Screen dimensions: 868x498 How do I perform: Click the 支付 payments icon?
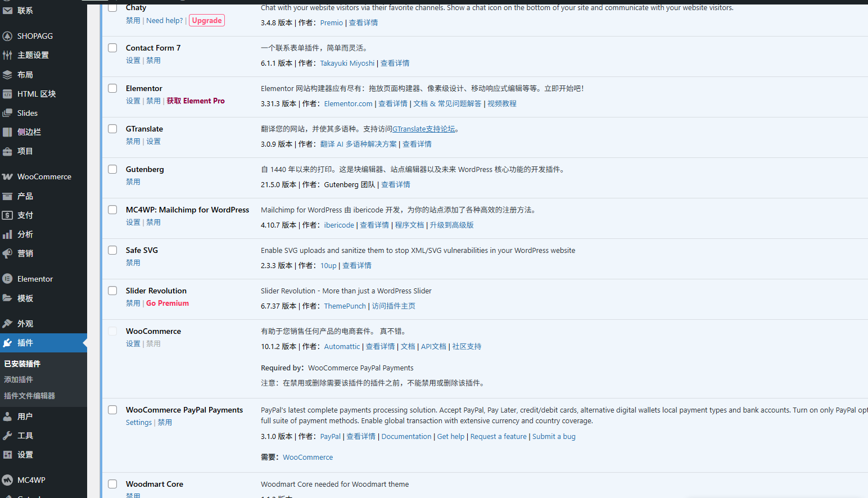tap(7, 215)
